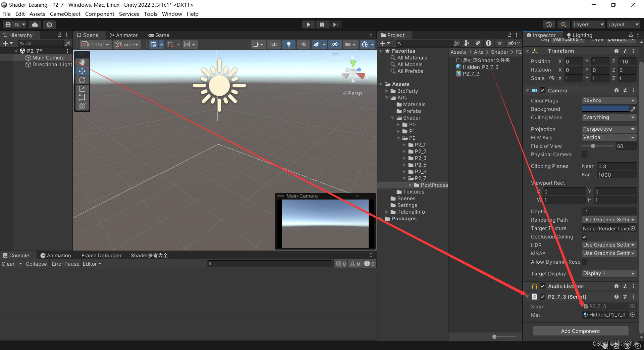Switch to the Frame Debugger tab

(x=101, y=256)
